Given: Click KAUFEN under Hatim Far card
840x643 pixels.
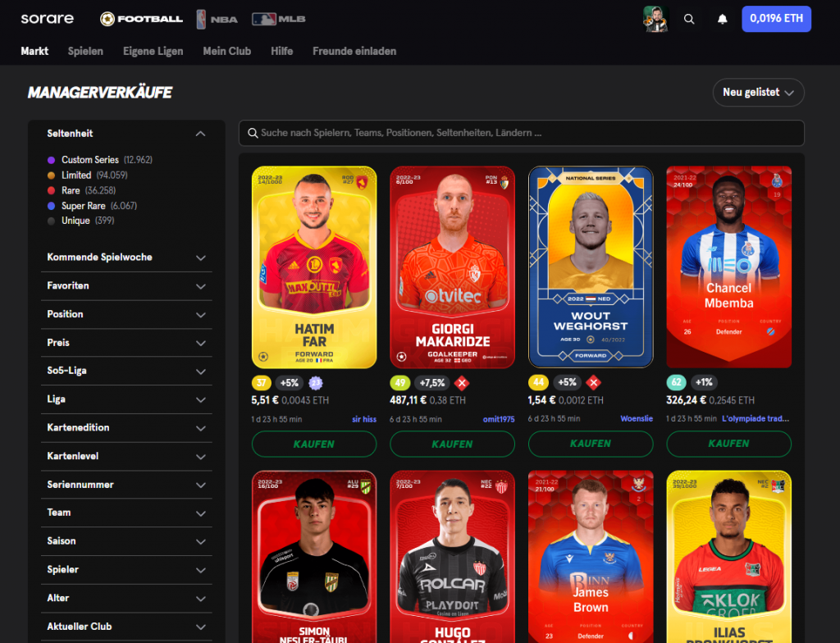Looking at the screenshot, I should [314, 445].
